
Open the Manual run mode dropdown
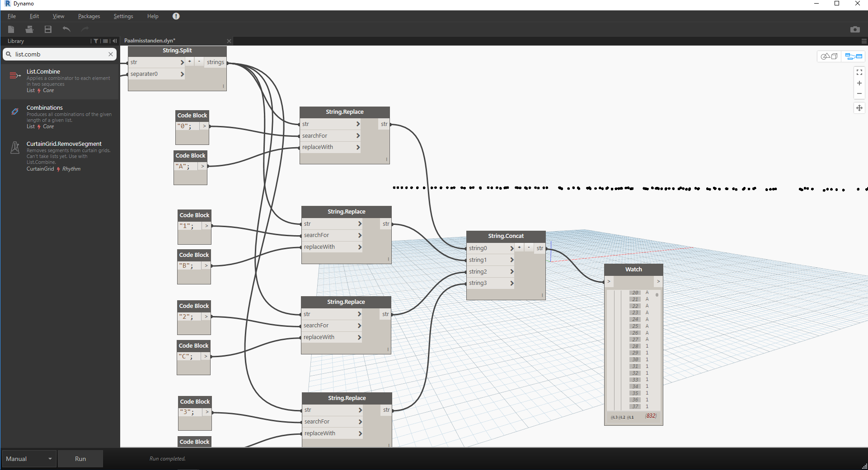pos(29,459)
